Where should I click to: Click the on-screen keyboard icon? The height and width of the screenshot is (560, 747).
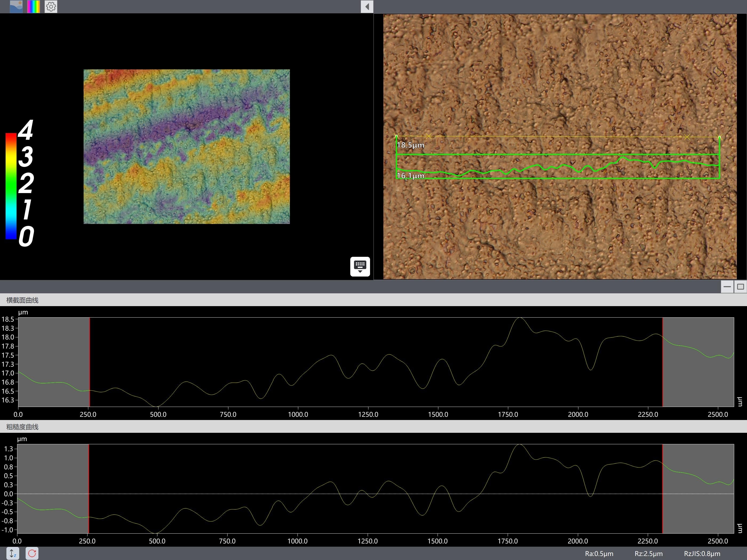(360, 266)
